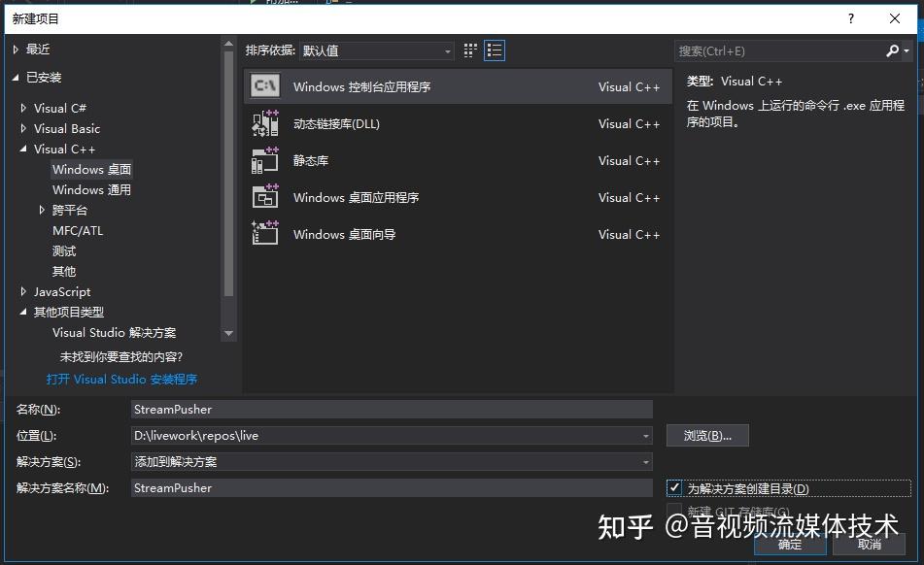Viewport: 924px width, 565px height.
Task: Select the Windows 桌面向导 template icon
Action: tap(263, 234)
